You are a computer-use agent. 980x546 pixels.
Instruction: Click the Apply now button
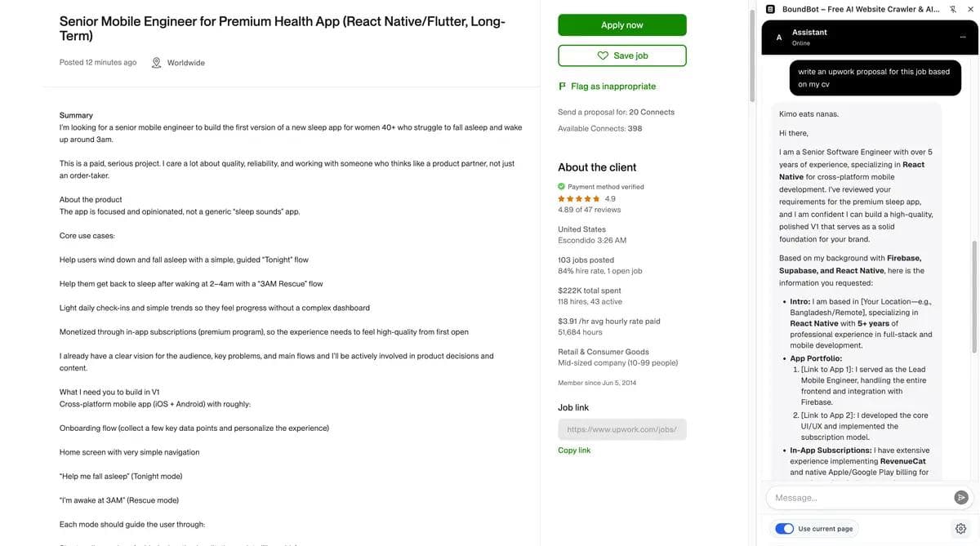[622, 23]
